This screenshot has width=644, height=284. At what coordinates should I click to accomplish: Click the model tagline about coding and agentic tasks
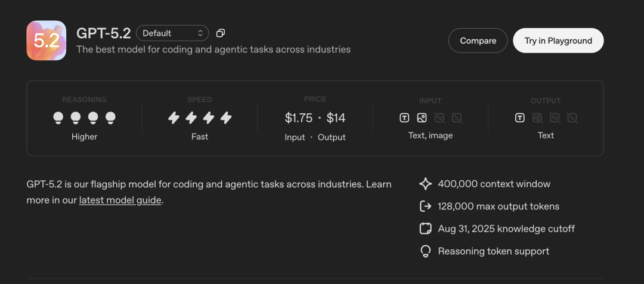pyautogui.click(x=213, y=50)
